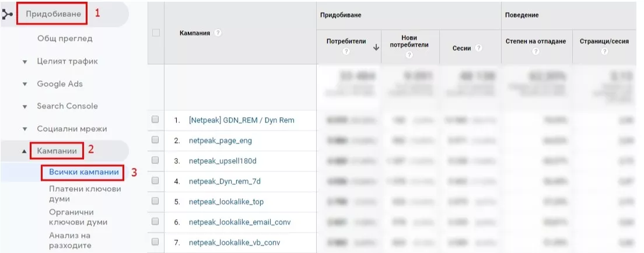Check the box for [Netpeak] GDN_REM / Dyn Rem

155,120
